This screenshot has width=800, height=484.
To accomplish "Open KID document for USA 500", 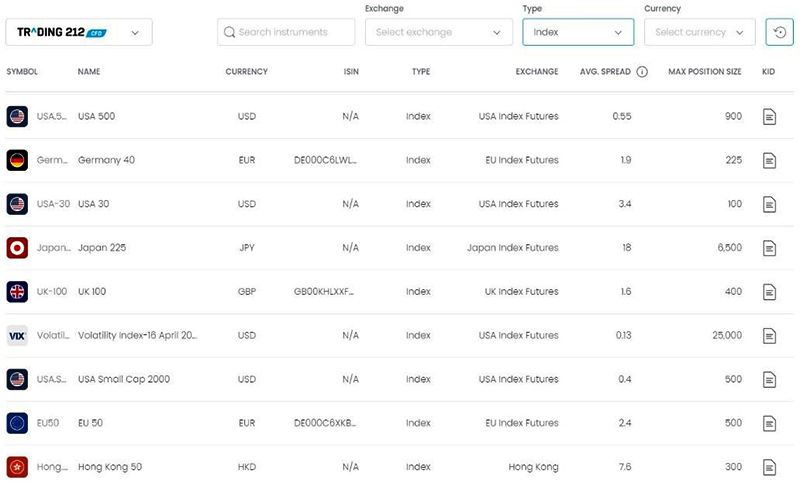I will (x=769, y=117).
